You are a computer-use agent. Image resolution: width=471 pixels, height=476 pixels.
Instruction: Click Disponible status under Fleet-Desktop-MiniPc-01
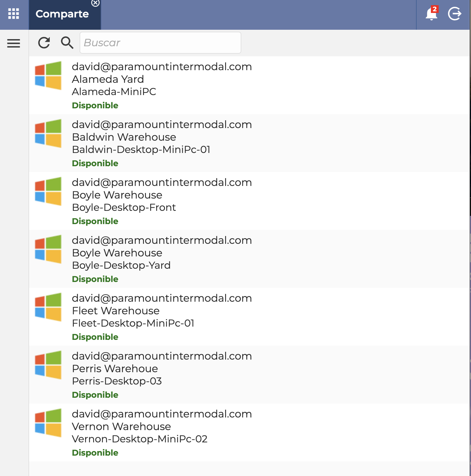pos(95,337)
